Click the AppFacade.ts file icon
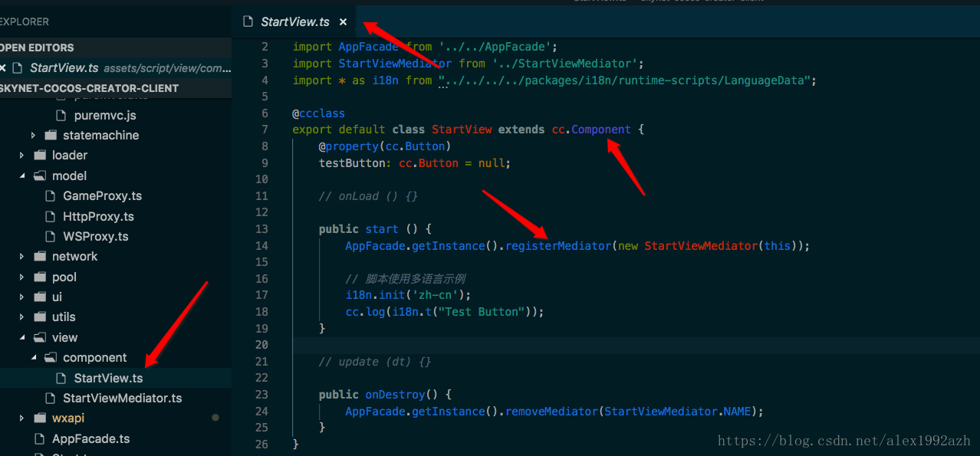The height and width of the screenshot is (456, 980). pyautogui.click(x=40, y=439)
